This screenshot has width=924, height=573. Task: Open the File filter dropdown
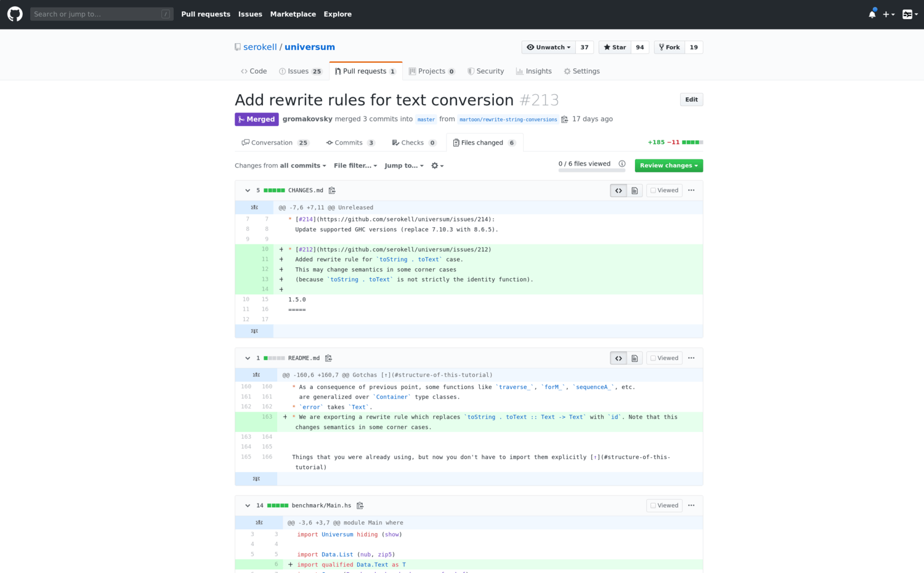355,166
